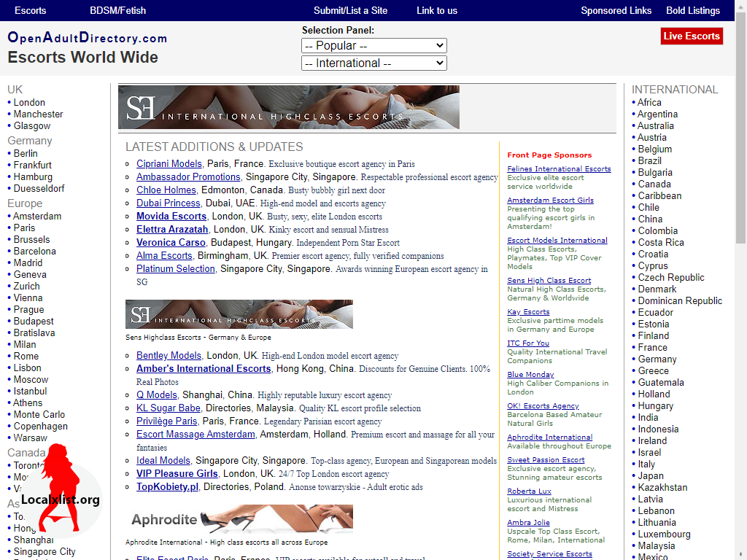Open the Movida Escorts listing
Screen dimensions: 747x560
(x=171, y=216)
